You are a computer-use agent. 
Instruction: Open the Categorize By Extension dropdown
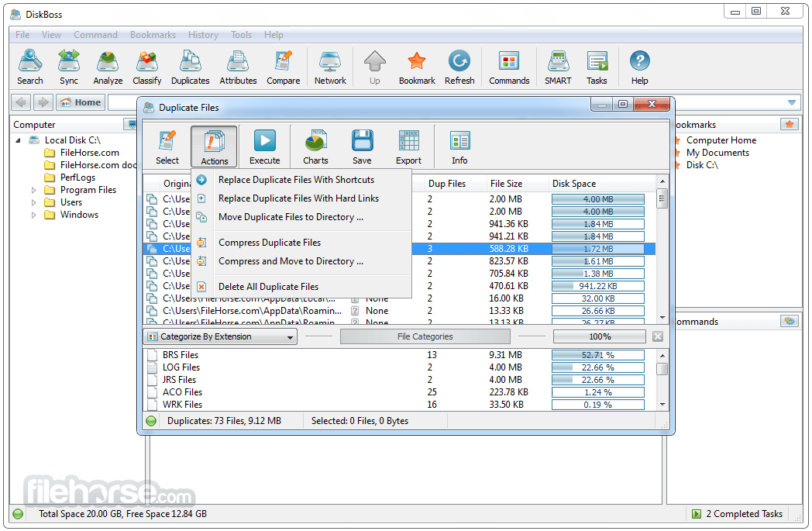220,336
